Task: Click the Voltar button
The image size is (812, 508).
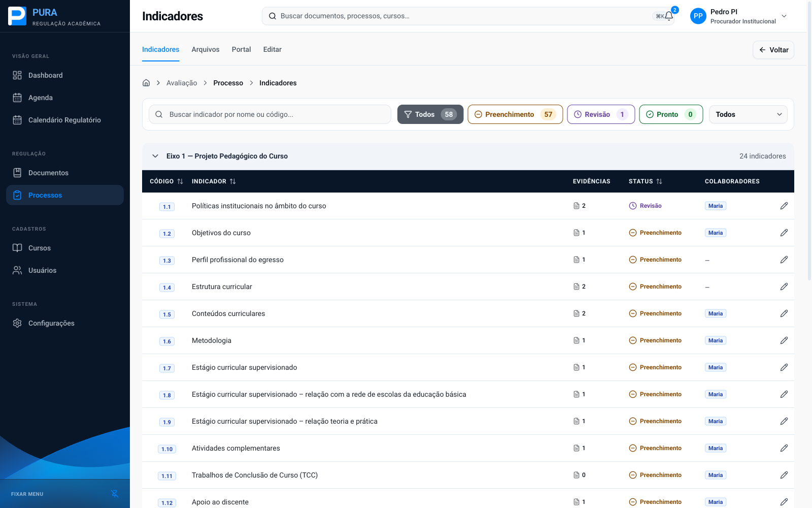Action: click(x=773, y=50)
